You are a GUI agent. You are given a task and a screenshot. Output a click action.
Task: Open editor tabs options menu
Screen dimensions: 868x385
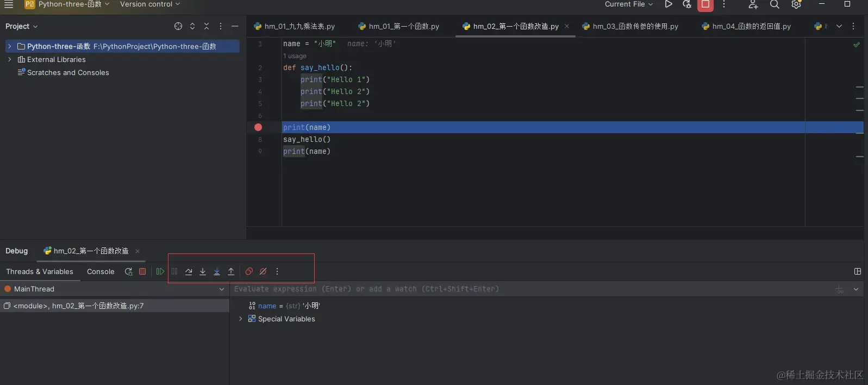tap(853, 26)
